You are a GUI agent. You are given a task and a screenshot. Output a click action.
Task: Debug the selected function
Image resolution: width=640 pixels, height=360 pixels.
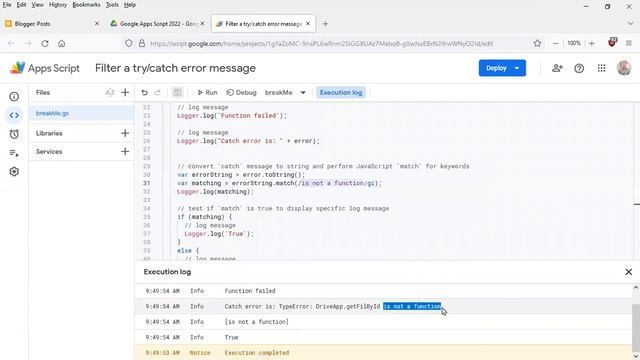coord(242,93)
